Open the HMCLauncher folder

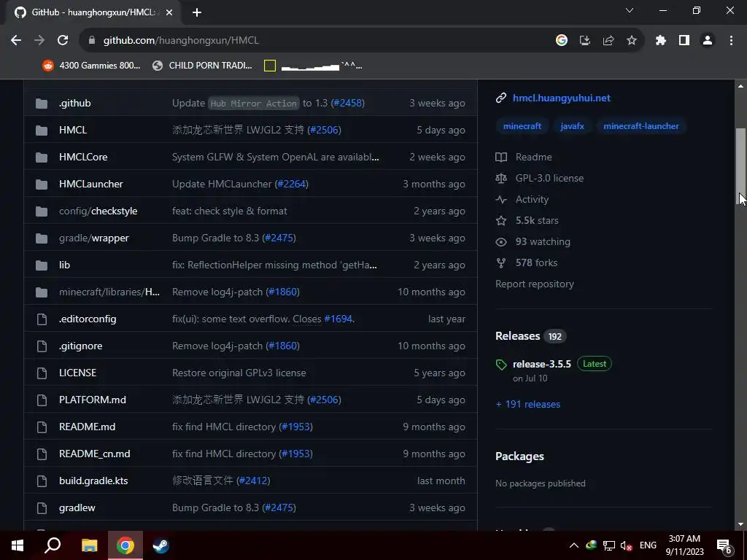91,184
